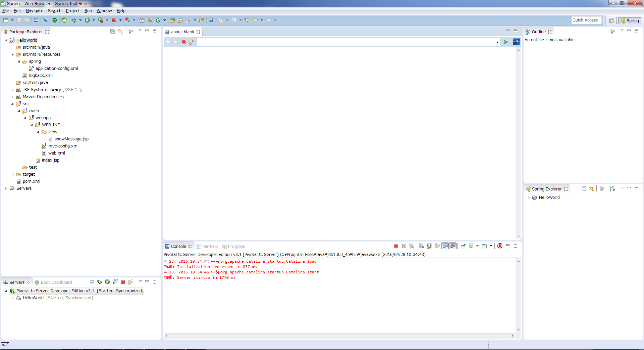Click the Spring perspective button

(x=630, y=20)
